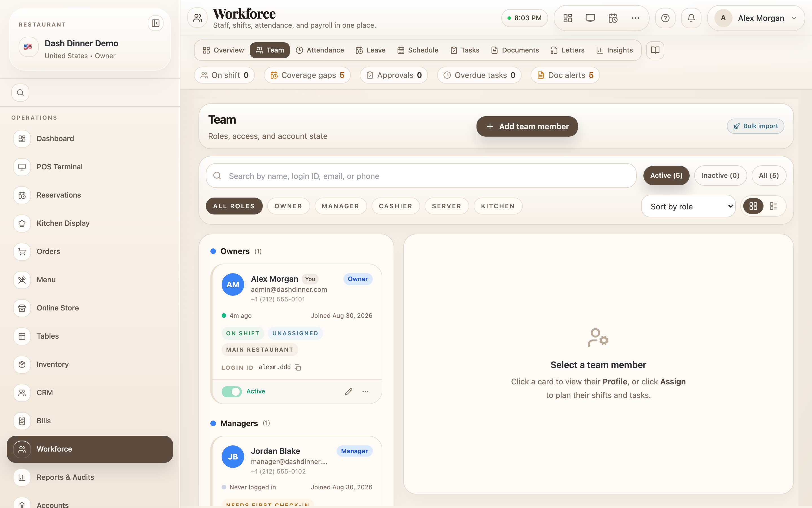Screen dimensions: 812x508
Task: Switch to list view layout
Action: point(773,206)
